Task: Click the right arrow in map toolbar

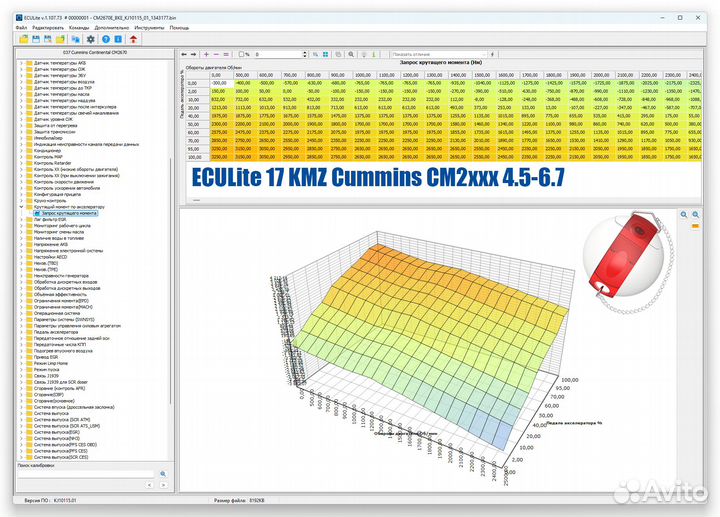Action: (x=193, y=54)
